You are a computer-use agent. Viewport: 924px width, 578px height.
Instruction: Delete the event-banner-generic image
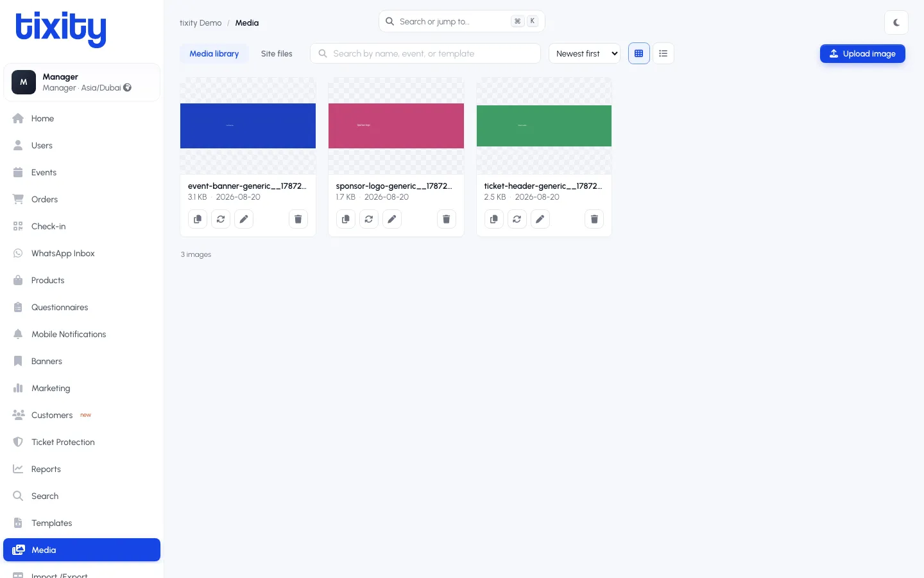pos(298,219)
